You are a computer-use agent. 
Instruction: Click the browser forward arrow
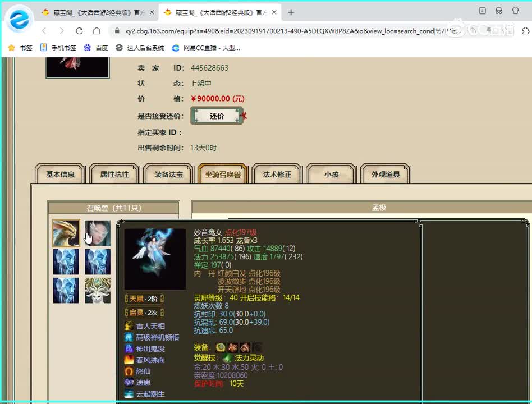(61, 31)
